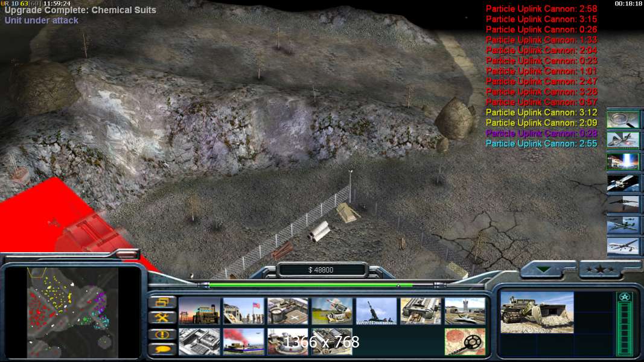Click the cyan Particle Uplink Cannon 2:55 timer
This screenshot has height=362, width=644.
pos(541,144)
